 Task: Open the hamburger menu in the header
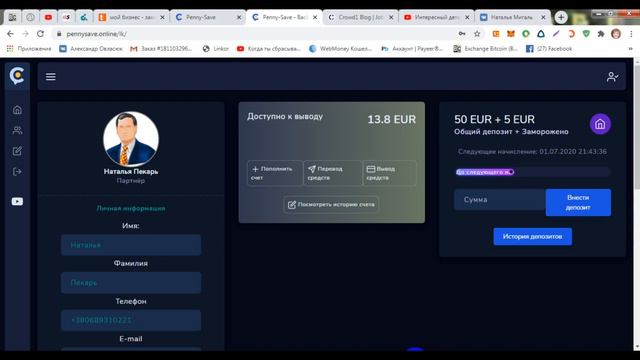pyautogui.click(x=51, y=77)
